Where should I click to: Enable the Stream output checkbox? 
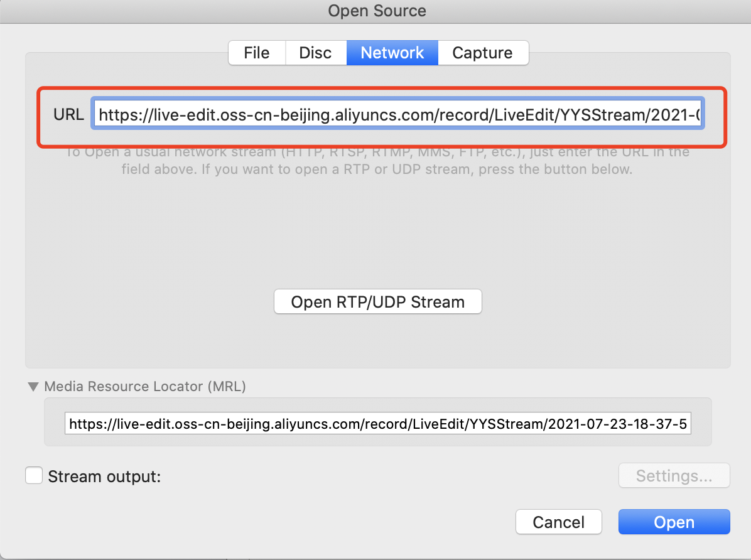pyautogui.click(x=34, y=476)
